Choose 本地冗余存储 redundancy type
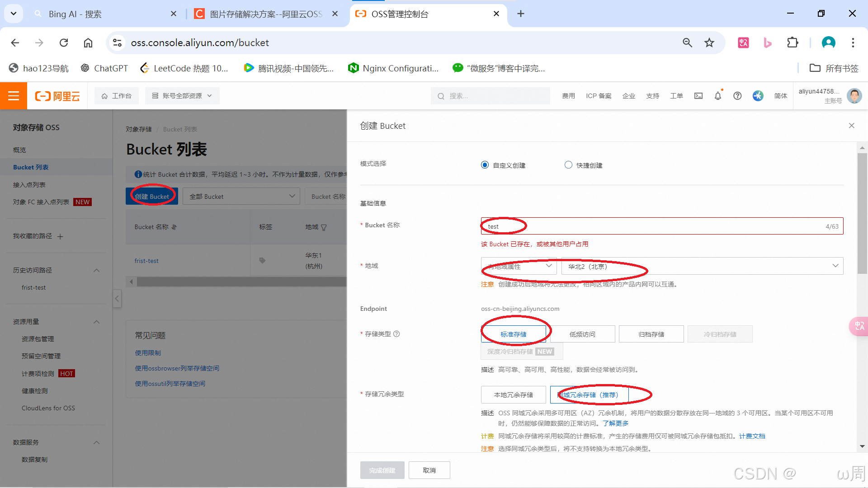The image size is (868, 488). [513, 394]
